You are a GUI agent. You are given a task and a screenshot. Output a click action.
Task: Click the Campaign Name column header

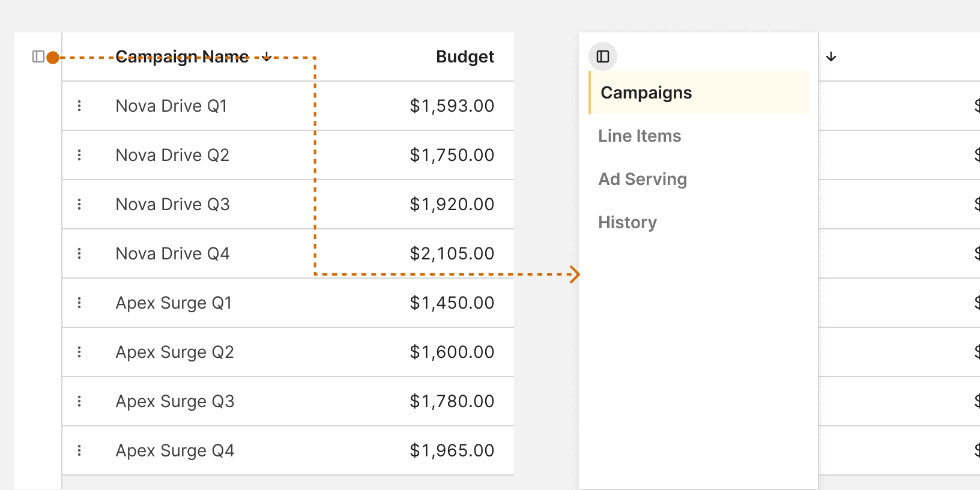click(182, 56)
